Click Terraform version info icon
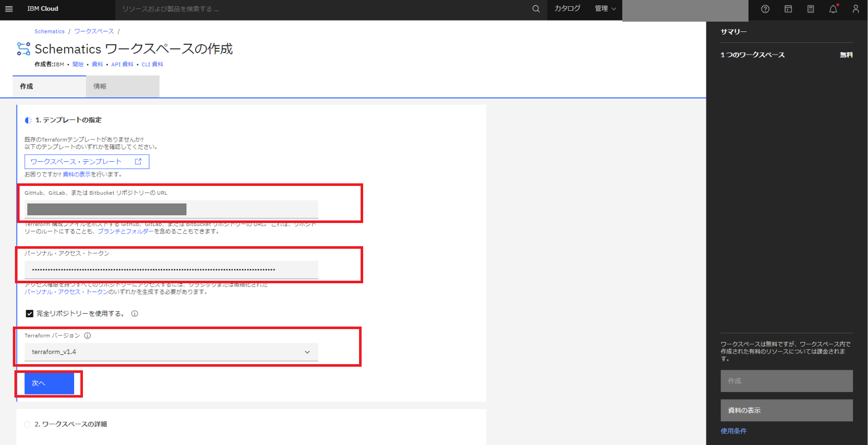The width and height of the screenshot is (868, 445). [x=88, y=336]
